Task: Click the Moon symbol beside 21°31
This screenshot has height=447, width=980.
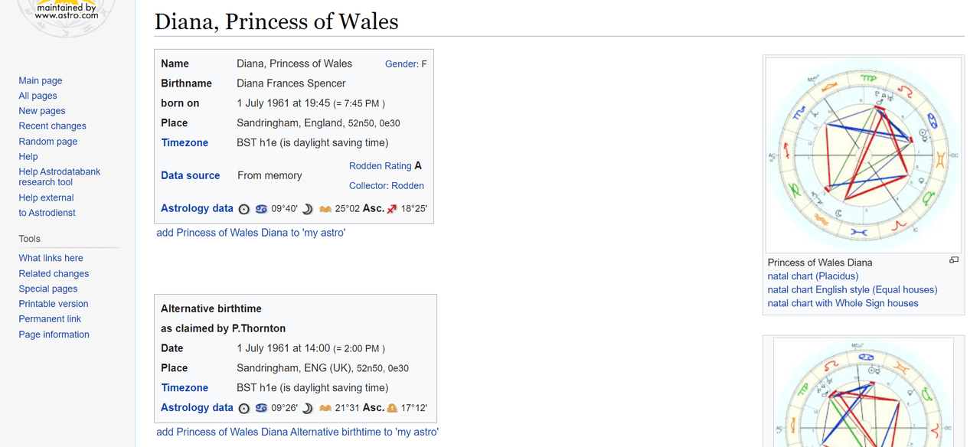Action: tap(307, 408)
